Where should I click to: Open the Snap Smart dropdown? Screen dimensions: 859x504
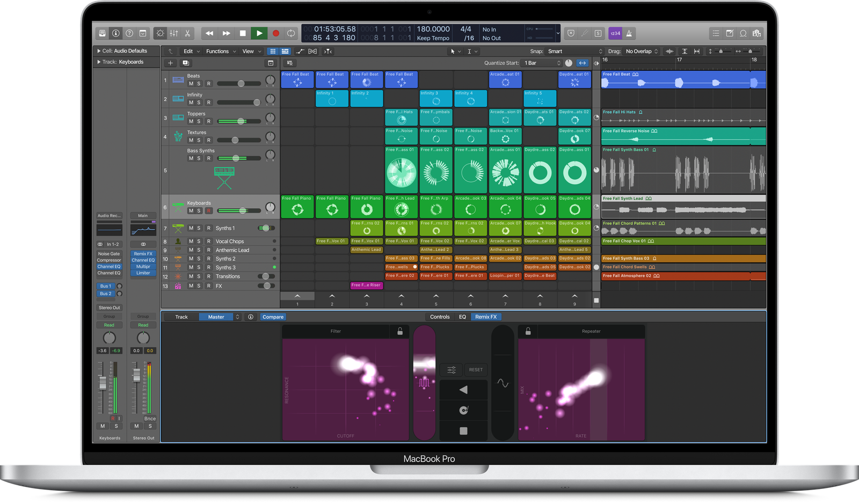tap(574, 52)
